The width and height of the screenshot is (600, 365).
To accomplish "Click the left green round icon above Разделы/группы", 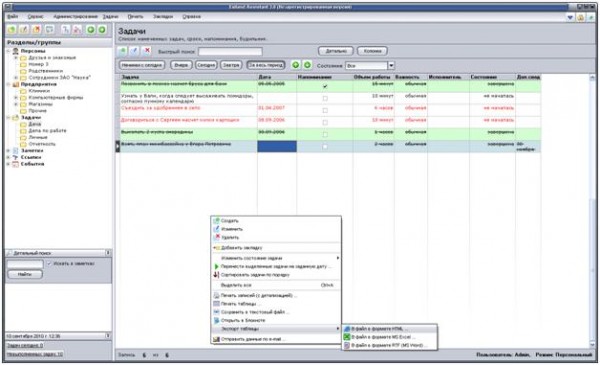I will point(91,29).
